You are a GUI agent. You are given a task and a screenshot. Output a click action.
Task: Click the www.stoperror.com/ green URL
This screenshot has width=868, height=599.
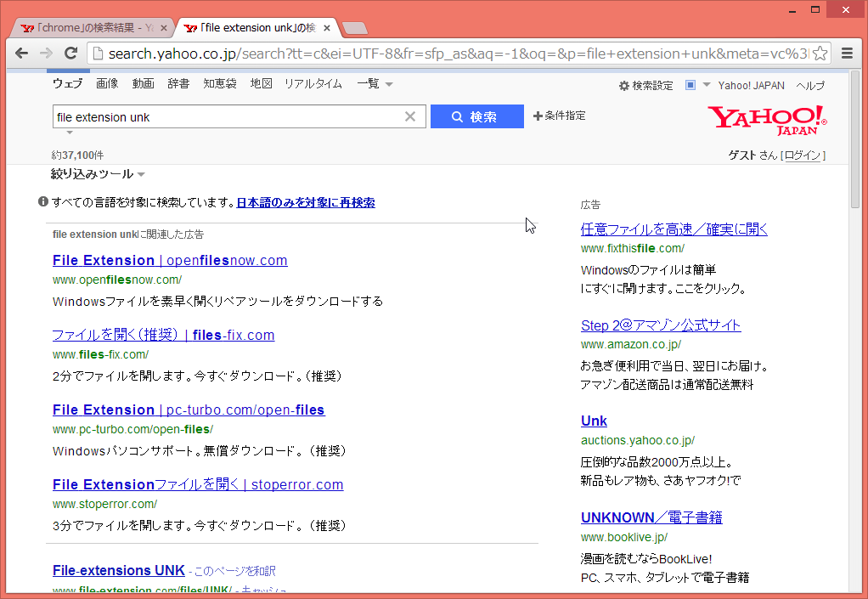pyautogui.click(x=105, y=505)
